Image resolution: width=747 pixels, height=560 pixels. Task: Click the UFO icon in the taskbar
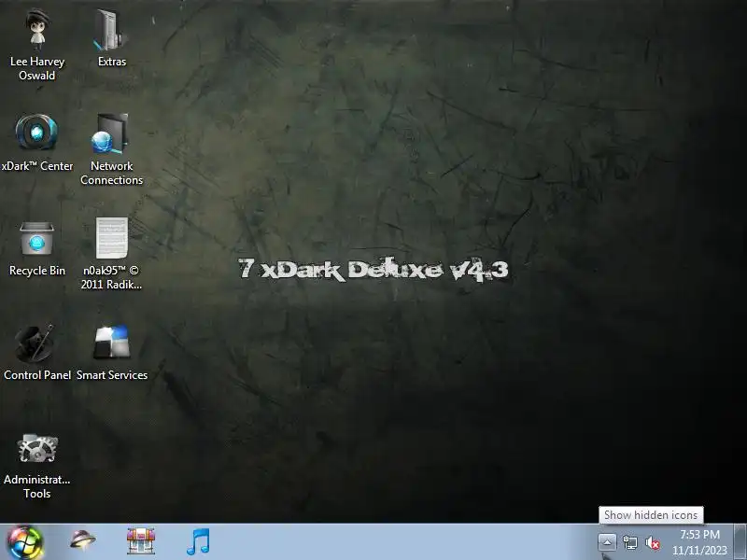pyautogui.click(x=82, y=540)
